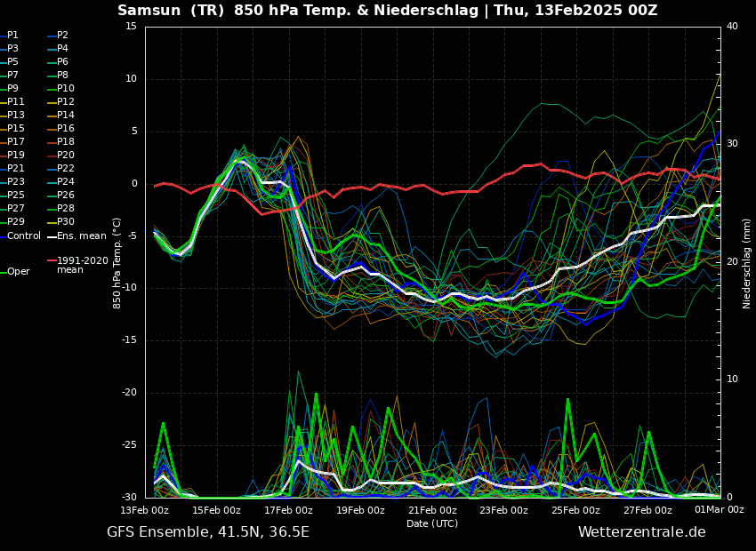Select legend entry P11

[x=12, y=101]
